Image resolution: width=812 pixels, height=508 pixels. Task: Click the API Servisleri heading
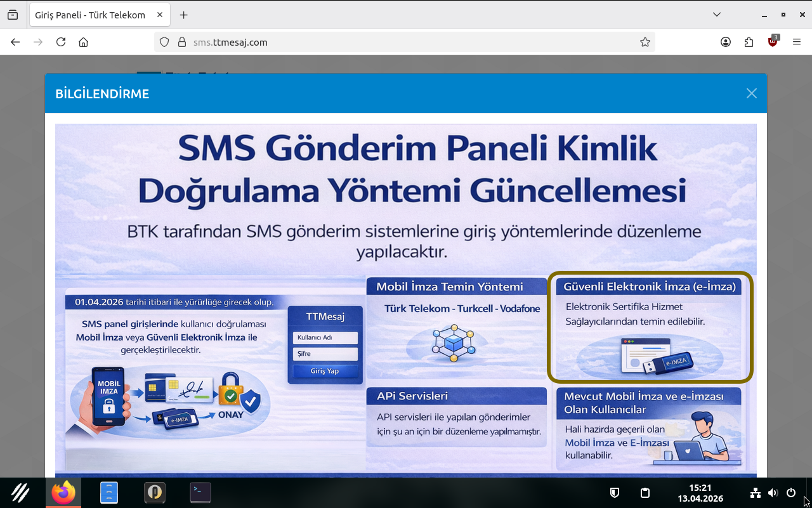tap(412, 396)
